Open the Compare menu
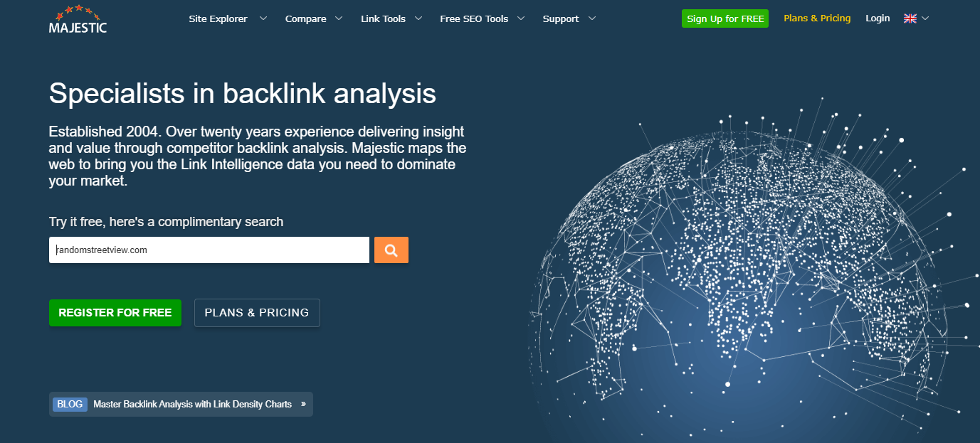The width and height of the screenshot is (980, 443). [x=306, y=18]
